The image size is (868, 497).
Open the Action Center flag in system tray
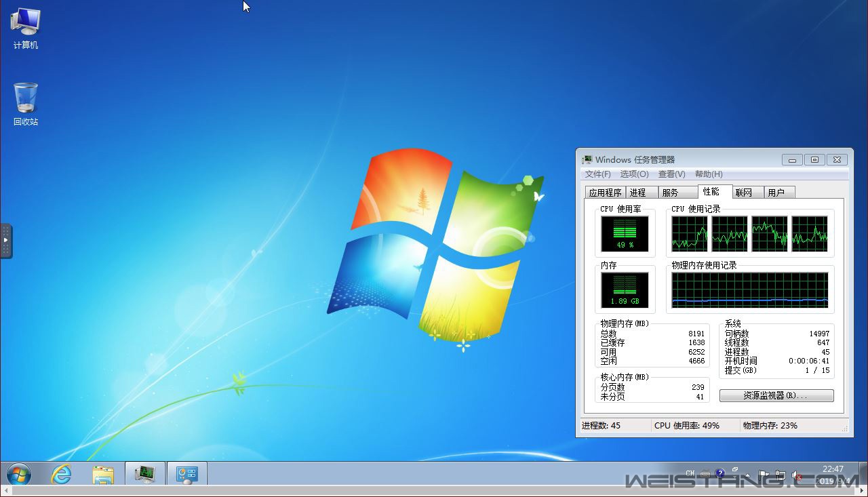[x=764, y=473]
